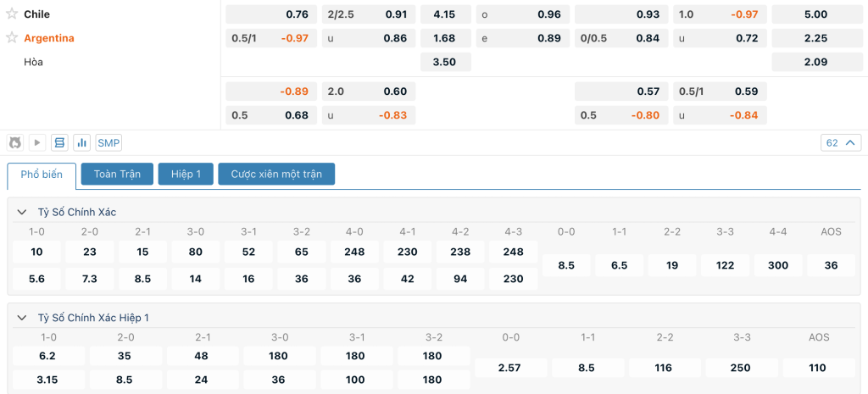Open the live stream play icon
Viewport: 868px width, 394px height.
37,142
